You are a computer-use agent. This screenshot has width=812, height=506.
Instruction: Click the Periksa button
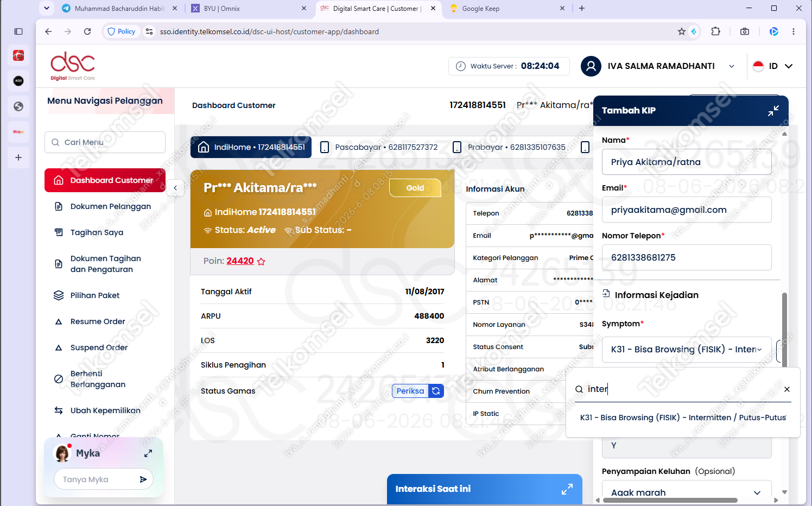410,391
